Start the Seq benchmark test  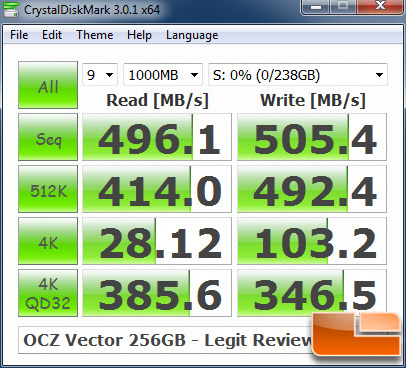click(48, 137)
